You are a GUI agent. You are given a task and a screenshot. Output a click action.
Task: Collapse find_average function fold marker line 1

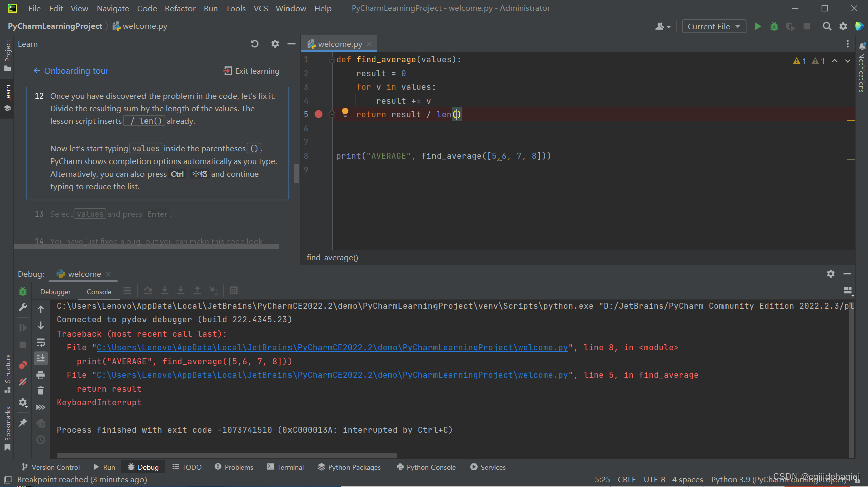[332, 60]
